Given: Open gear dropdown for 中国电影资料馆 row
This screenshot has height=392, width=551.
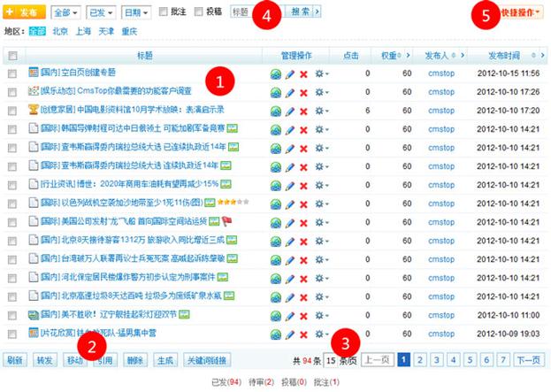Looking at the screenshot, I should click(x=322, y=111).
